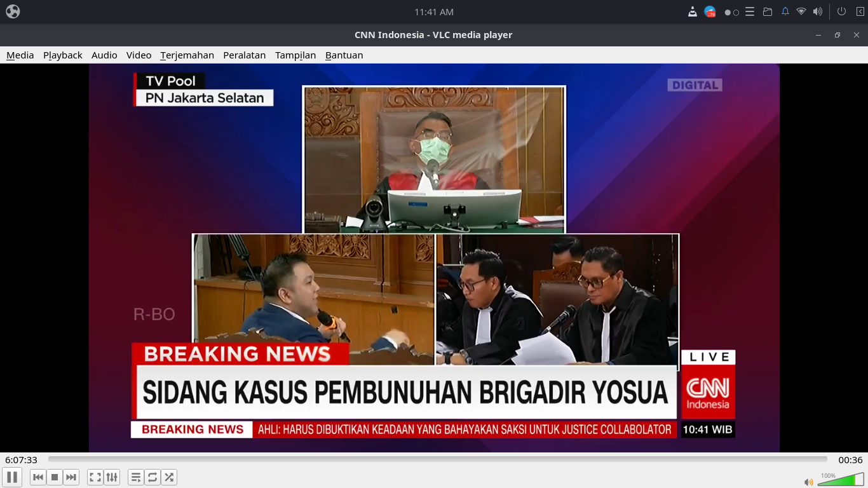The width and height of the screenshot is (868, 488).
Task: Click the VLC cone tray icon
Action: [693, 11]
